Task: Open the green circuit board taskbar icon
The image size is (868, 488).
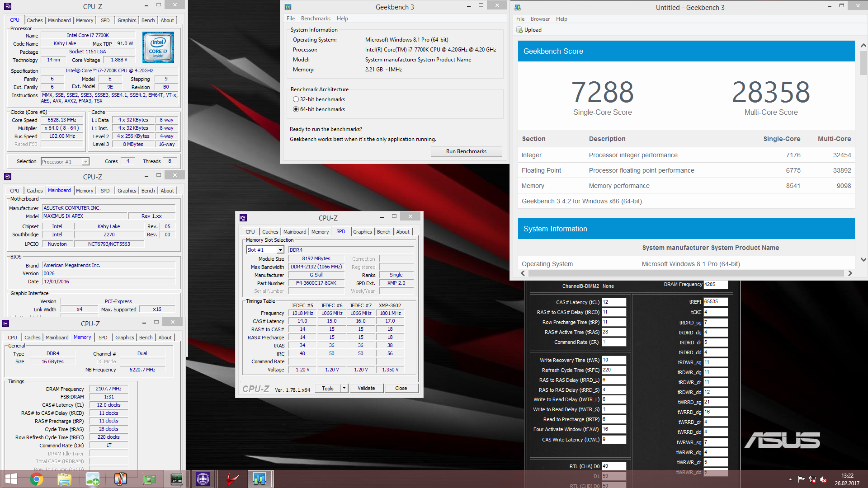Action: [x=149, y=479]
